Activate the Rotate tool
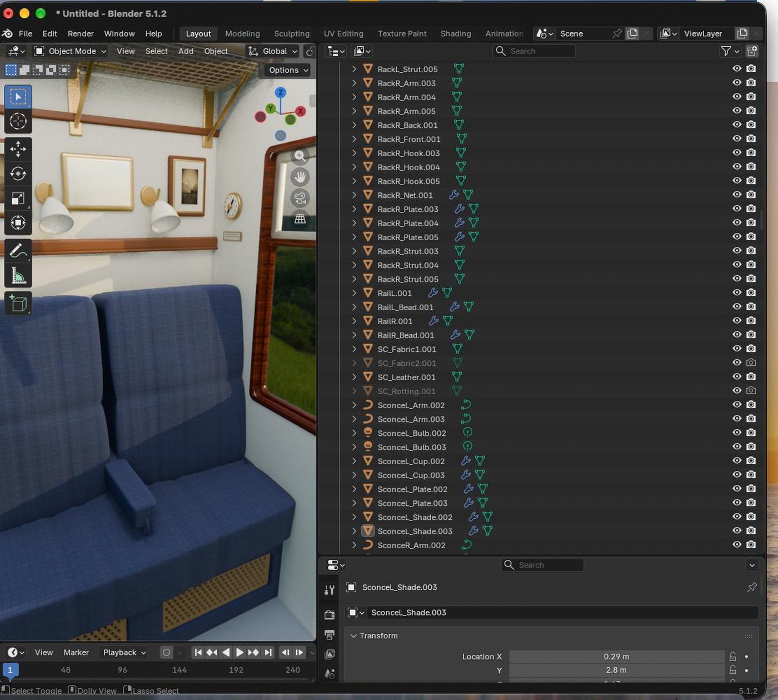The image size is (778, 700). 18,173
